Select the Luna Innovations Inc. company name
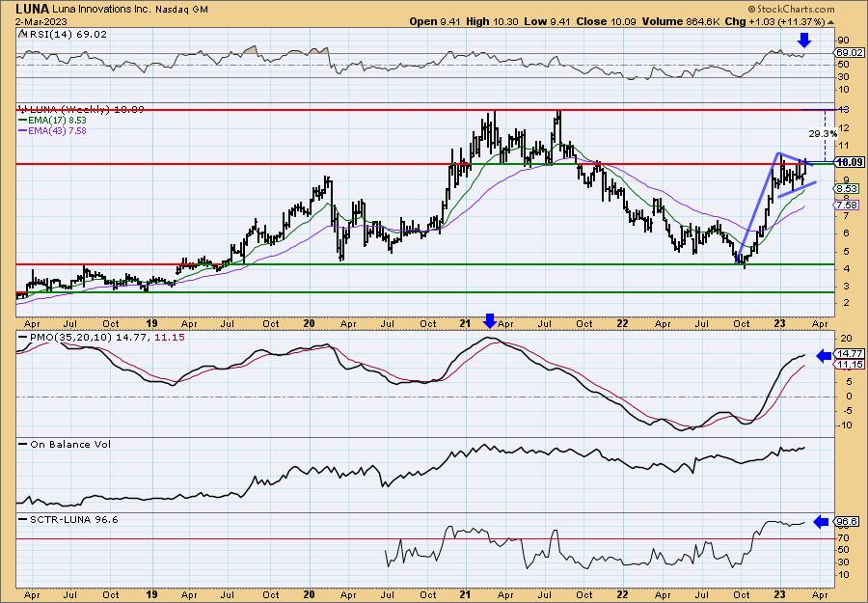 [x=101, y=10]
